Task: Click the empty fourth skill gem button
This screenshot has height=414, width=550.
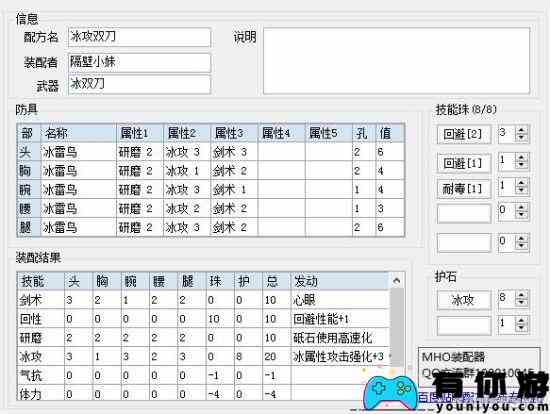Action: coord(464,213)
